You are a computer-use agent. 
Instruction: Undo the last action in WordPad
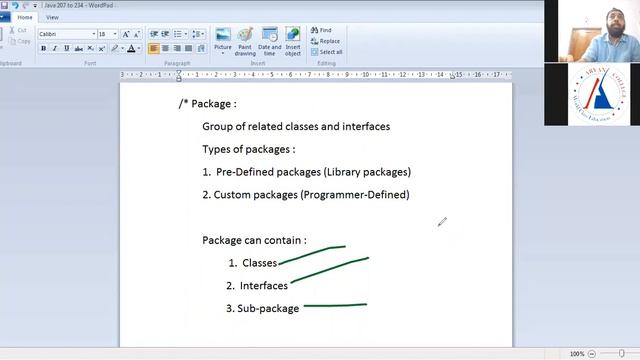tap(15, 5)
